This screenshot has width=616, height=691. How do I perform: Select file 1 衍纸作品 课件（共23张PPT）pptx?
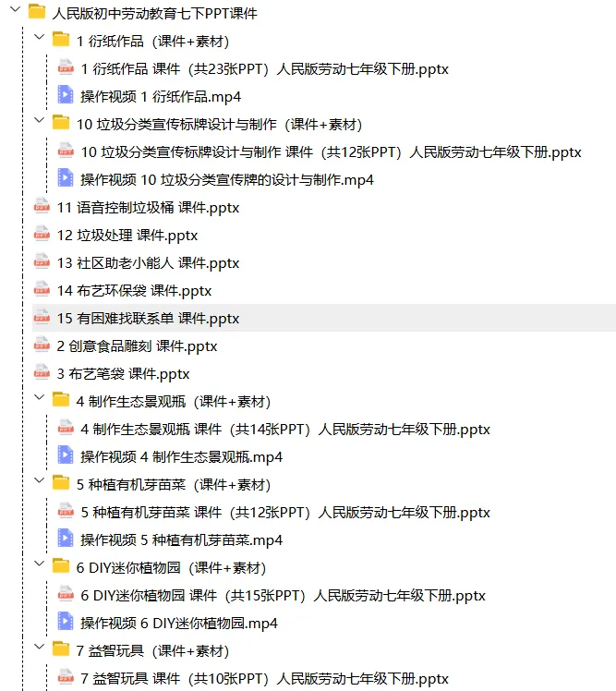coord(264,68)
